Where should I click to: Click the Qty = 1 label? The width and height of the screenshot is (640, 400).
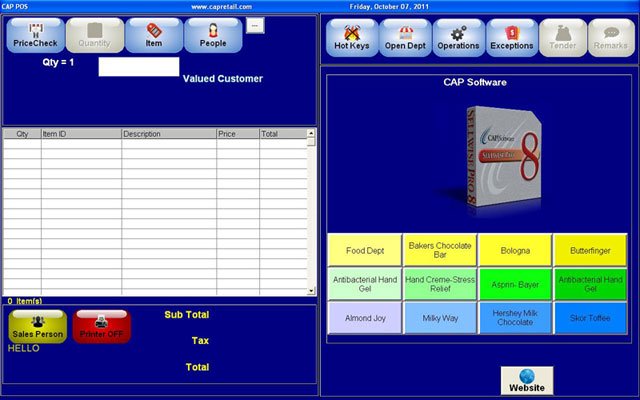point(58,62)
